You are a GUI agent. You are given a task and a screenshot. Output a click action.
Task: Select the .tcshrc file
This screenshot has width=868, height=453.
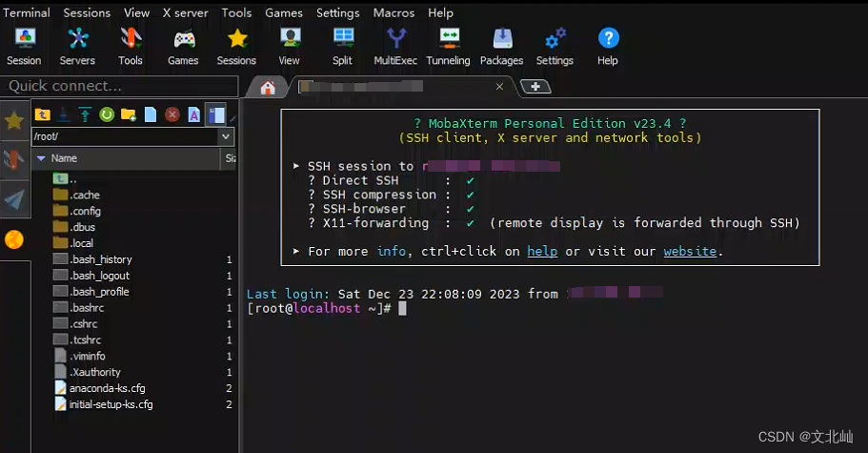click(77, 340)
